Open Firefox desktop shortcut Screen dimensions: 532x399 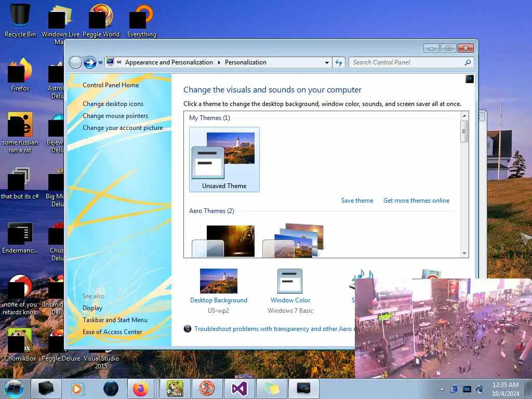coord(20,75)
